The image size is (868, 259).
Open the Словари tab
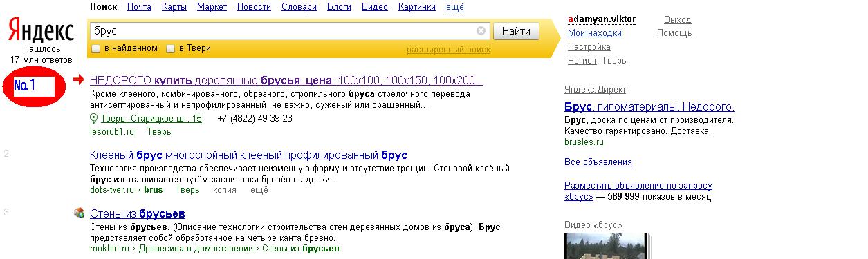(x=299, y=7)
